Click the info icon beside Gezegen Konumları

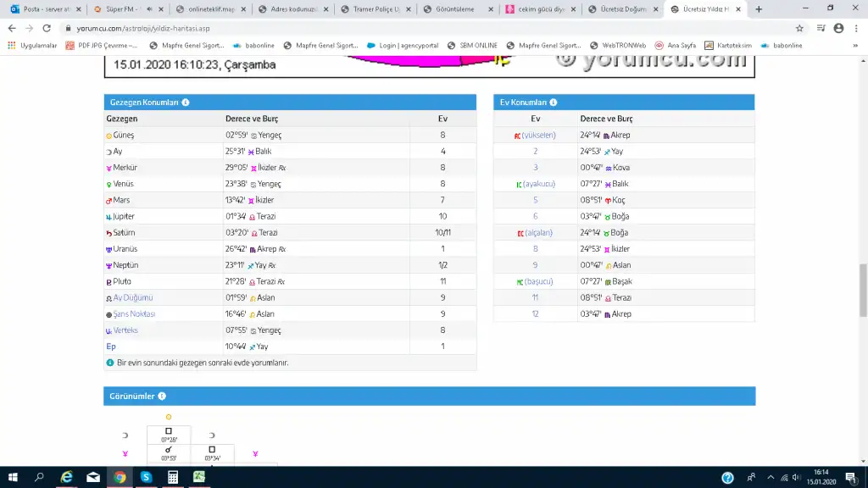[x=186, y=103]
